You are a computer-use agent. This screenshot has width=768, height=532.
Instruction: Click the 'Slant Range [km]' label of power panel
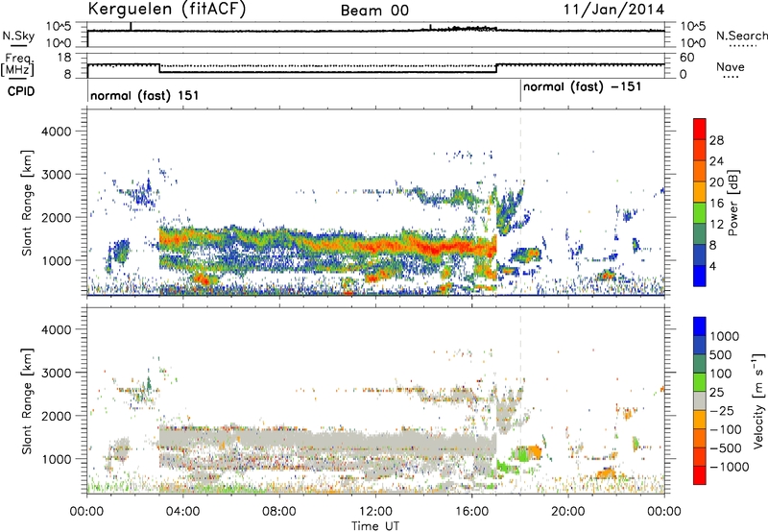tap(27, 203)
